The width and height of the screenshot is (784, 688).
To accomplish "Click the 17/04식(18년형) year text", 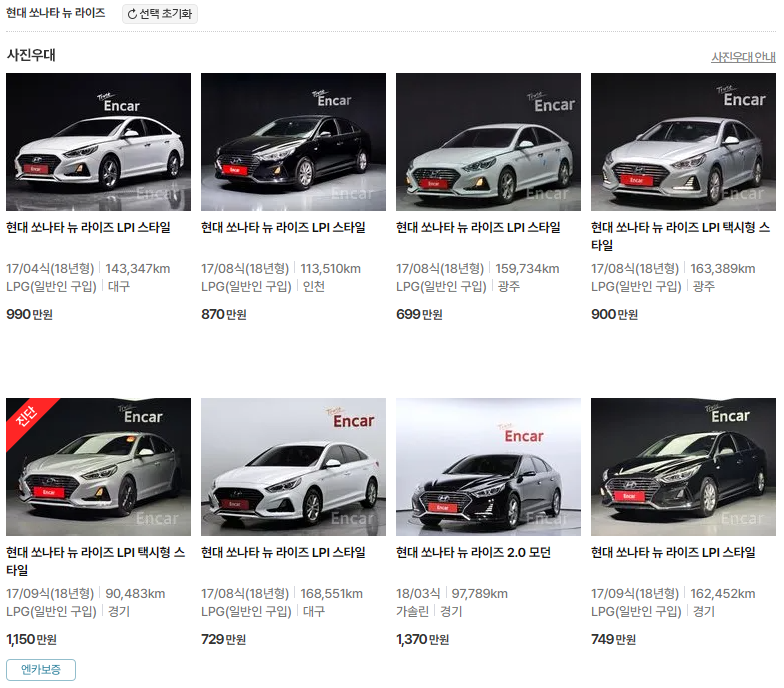I will click(50, 269).
